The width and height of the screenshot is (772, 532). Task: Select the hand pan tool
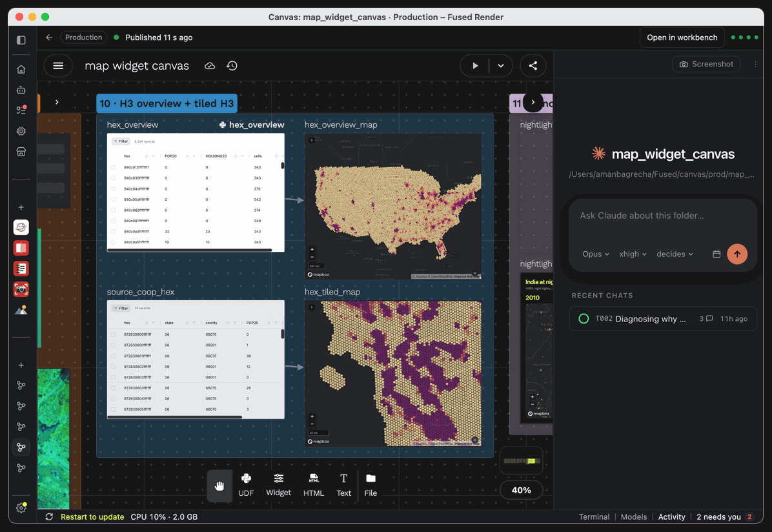coord(219,486)
